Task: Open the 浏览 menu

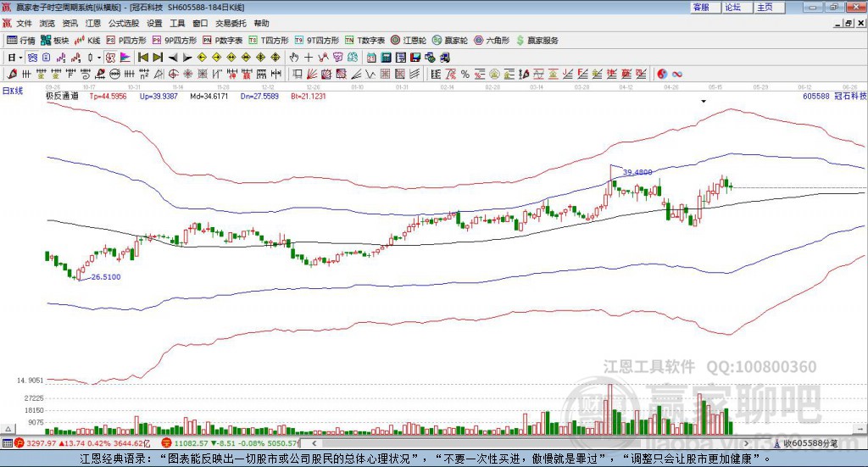Action: (x=47, y=23)
